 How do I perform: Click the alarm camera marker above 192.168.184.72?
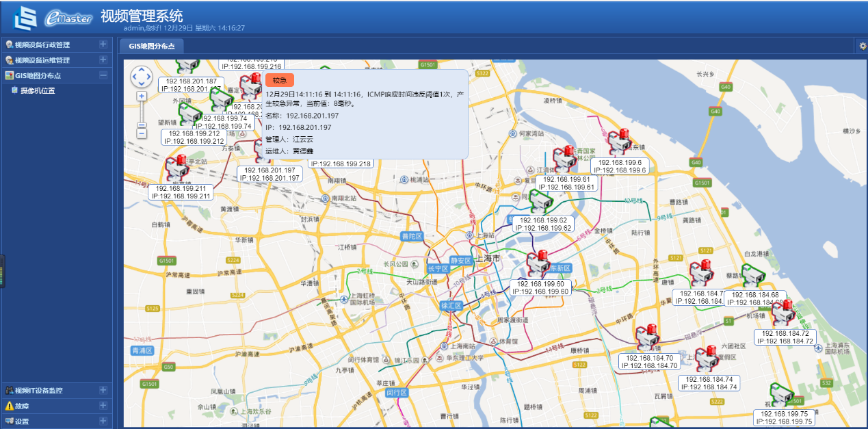(784, 314)
